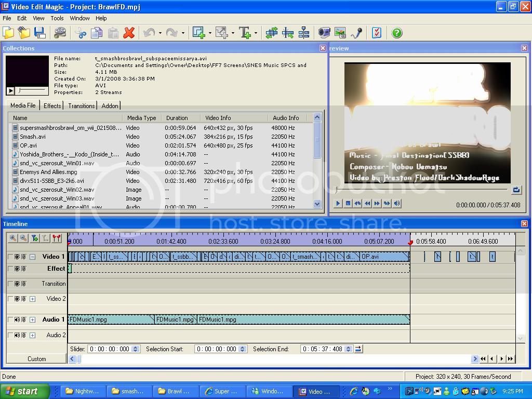Stop the preview playback

[x=348, y=204]
